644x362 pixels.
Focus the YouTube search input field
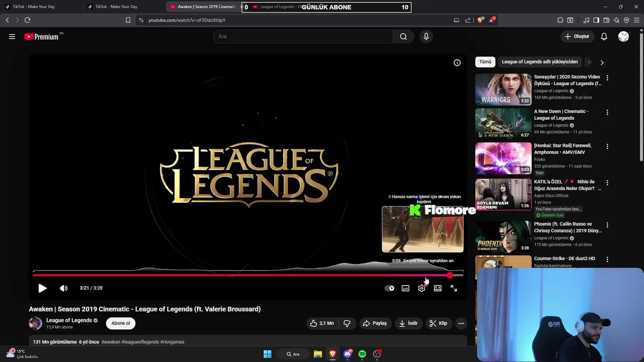click(303, 36)
